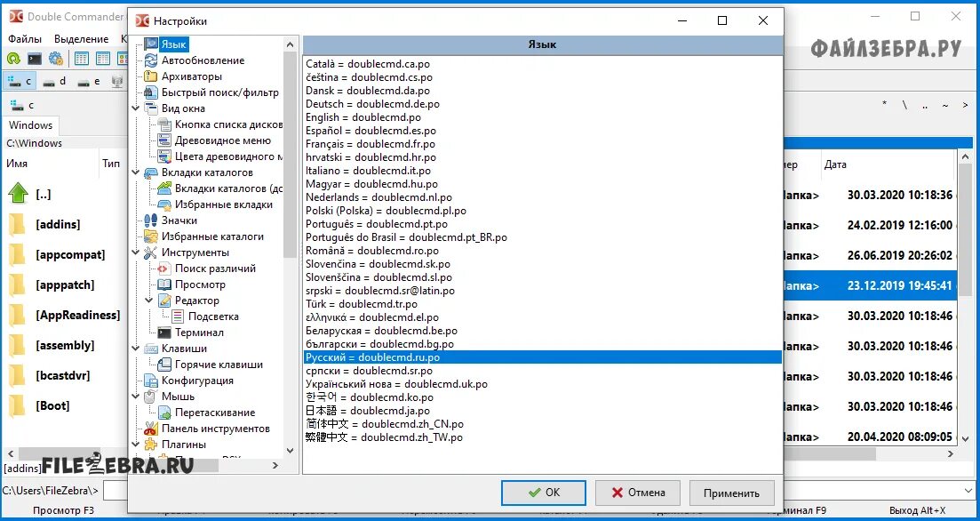The width and height of the screenshot is (980, 521).
Task: Click terminal icon in Double Commander toolbar
Action: (x=35, y=58)
